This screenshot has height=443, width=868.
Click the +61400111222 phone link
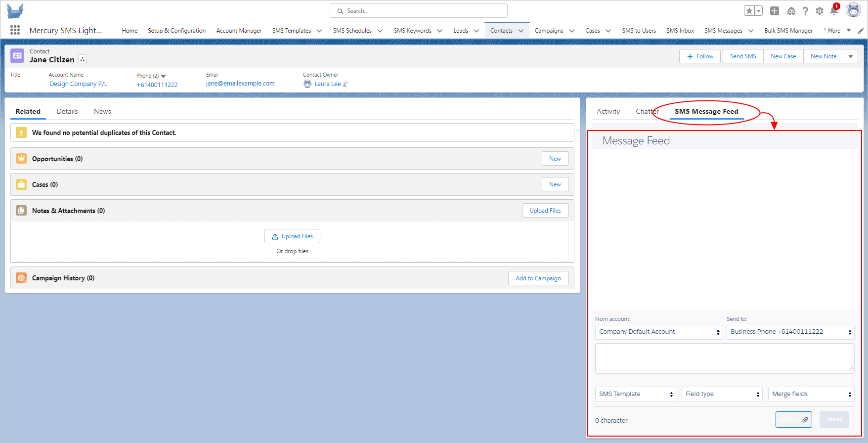coord(157,85)
